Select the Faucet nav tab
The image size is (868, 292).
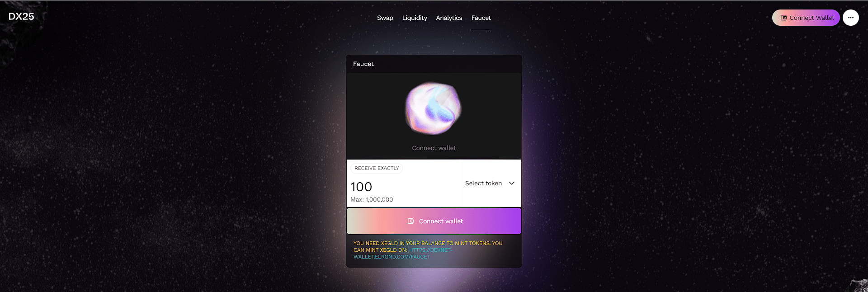point(481,18)
